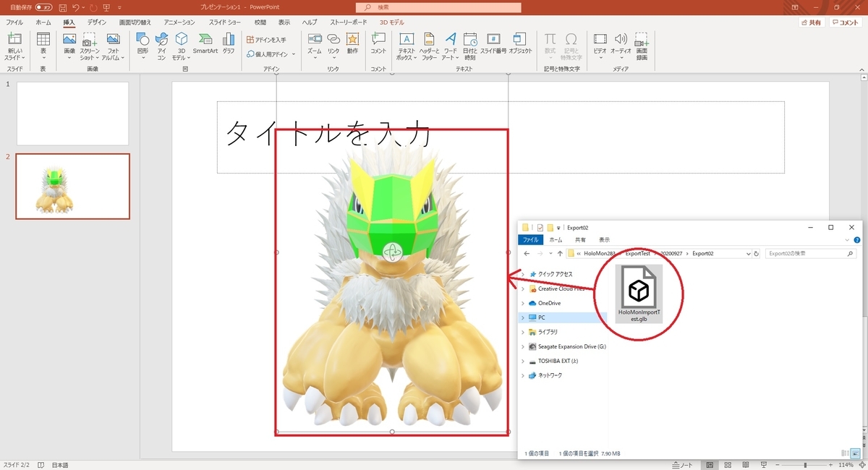Click the 検索 search box in the title bar
The image size is (868, 470).
439,7
